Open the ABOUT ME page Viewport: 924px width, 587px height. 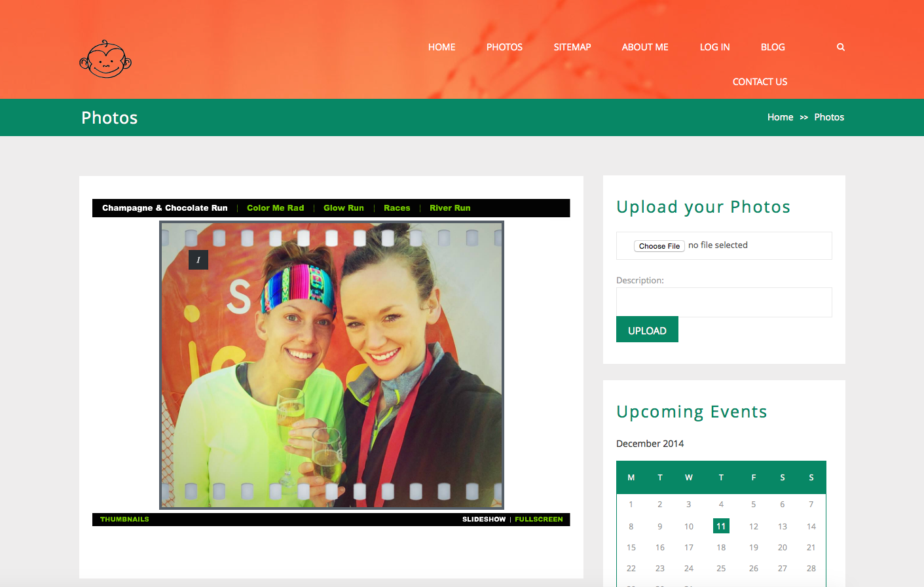point(645,47)
